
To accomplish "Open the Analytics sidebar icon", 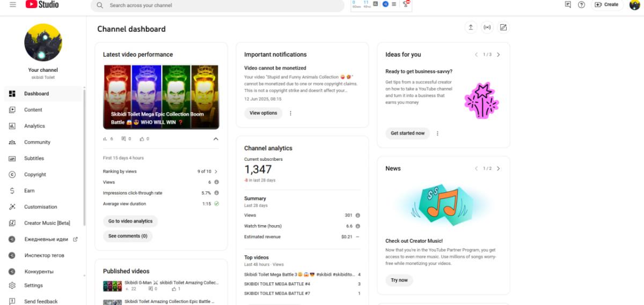I will click(12, 126).
